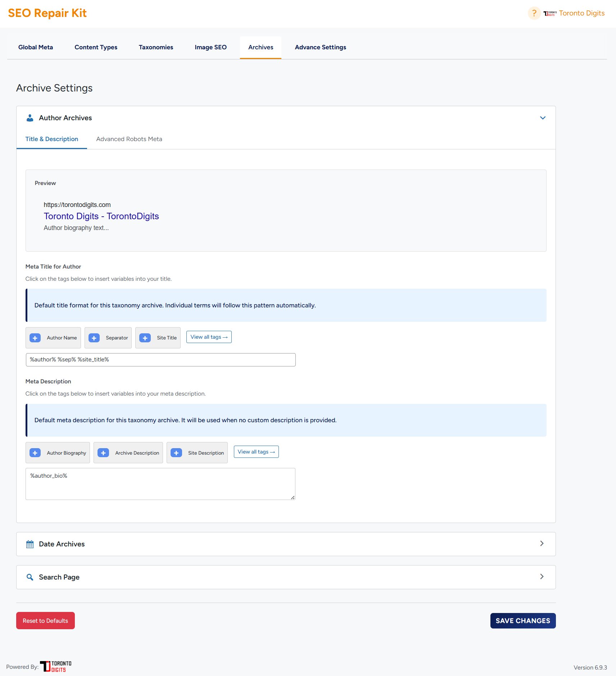Click the Toronto Digits logo in footer
This screenshot has width=616, height=676.
point(56,666)
